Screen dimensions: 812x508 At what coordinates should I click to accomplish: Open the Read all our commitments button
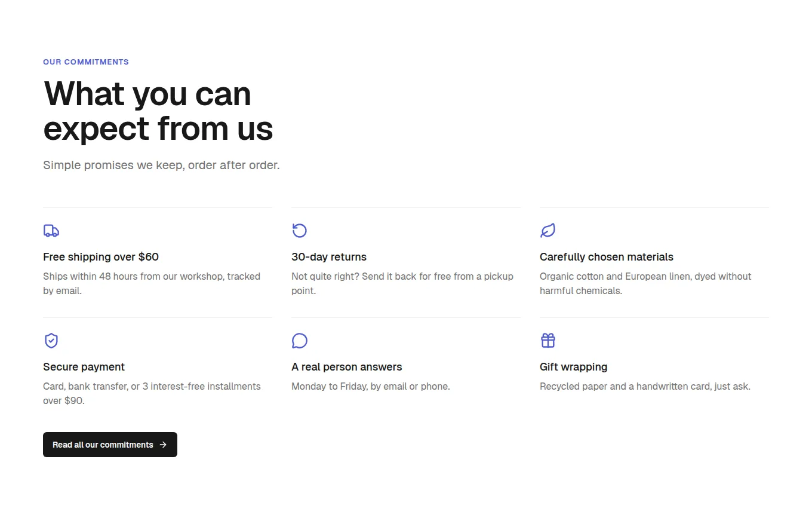(110, 445)
